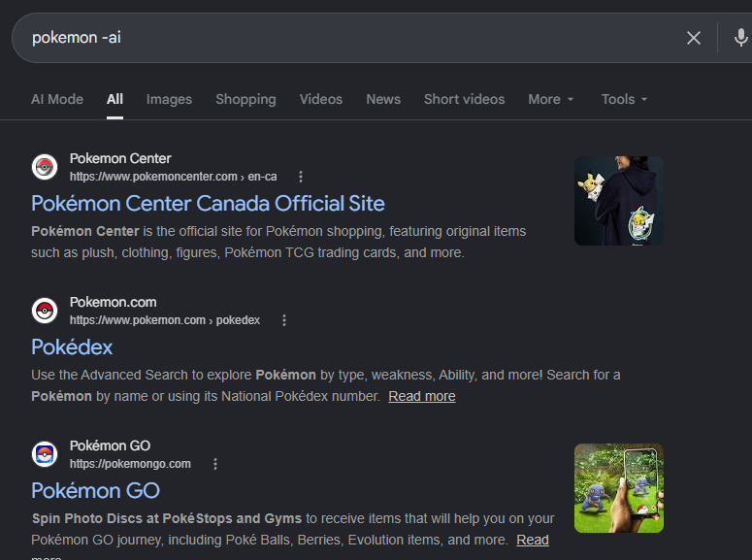Switch to the AI Mode tab
Image resolution: width=752 pixels, height=560 pixels.
57,99
